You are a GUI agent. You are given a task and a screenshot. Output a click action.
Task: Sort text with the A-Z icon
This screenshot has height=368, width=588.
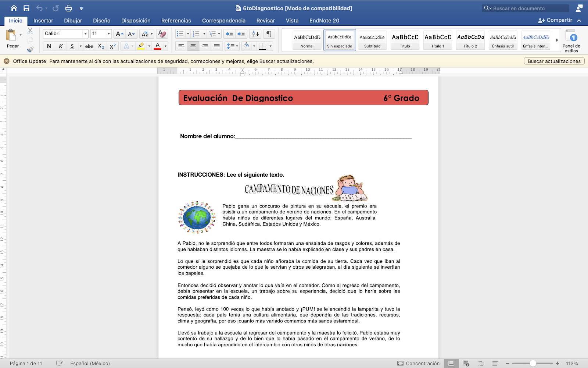point(255,34)
